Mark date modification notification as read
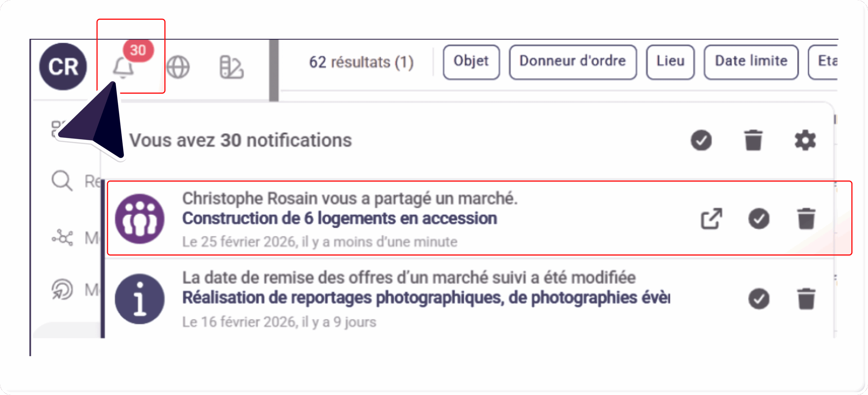This screenshot has width=868, height=395. click(759, 299)
